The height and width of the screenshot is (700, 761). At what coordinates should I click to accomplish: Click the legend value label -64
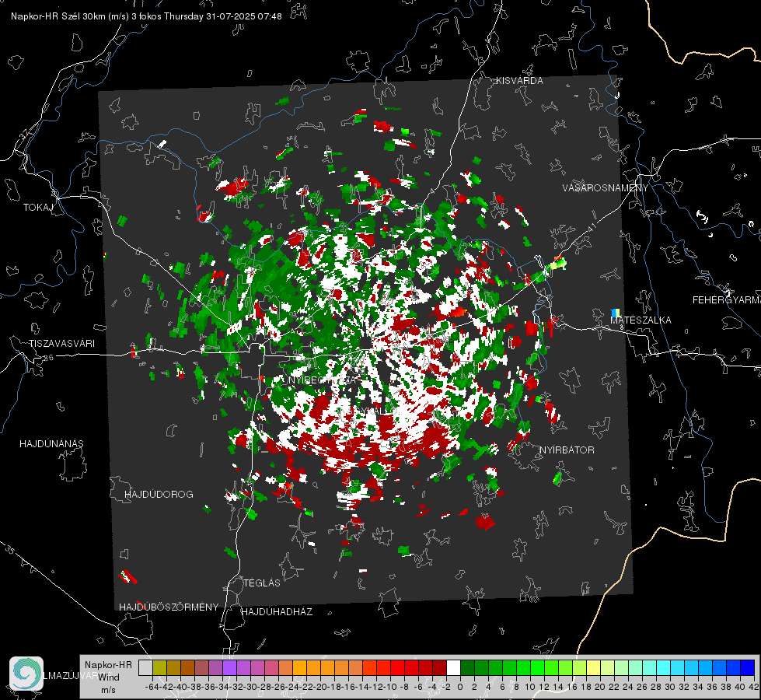point(152,687)
